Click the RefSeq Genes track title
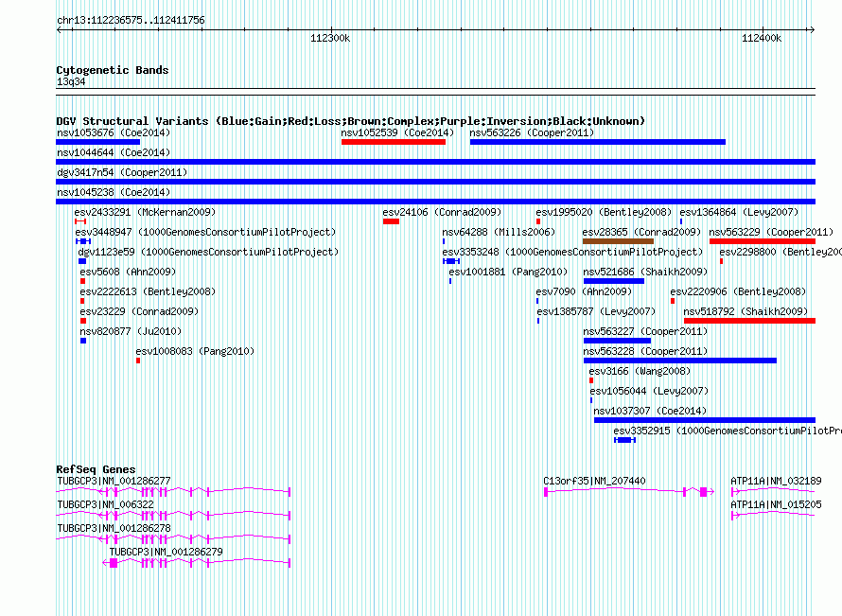Screen dimensions: 842x616 96,468
